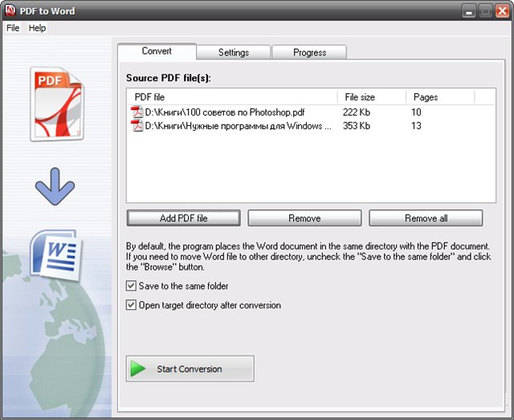Click the blue down arrow in sidebar
Image resolution: width=514 pixels, height=420 pixels.
click(x=55, y=186)
